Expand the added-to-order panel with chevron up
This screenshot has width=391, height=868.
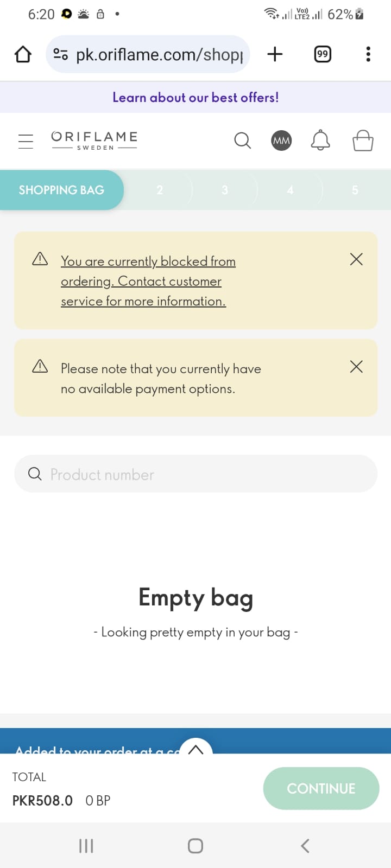(x=195, y=748)
